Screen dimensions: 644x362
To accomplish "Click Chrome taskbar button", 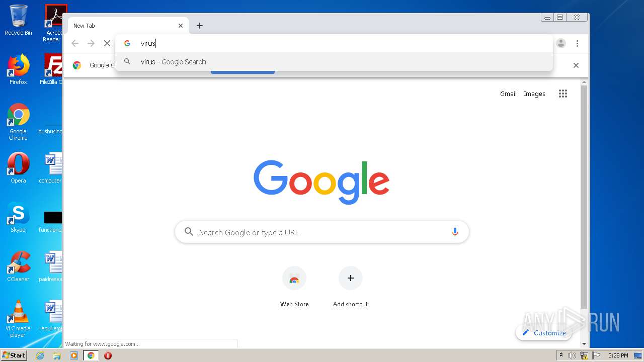I will point(91,355).
